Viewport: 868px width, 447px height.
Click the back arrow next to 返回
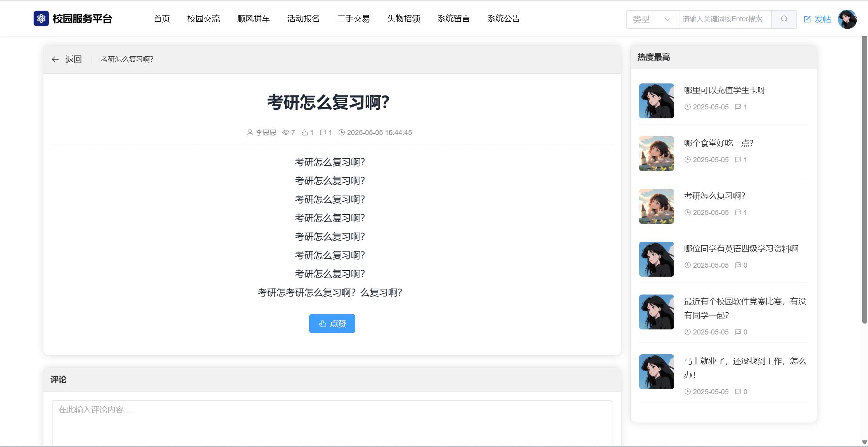pos(55,59)
